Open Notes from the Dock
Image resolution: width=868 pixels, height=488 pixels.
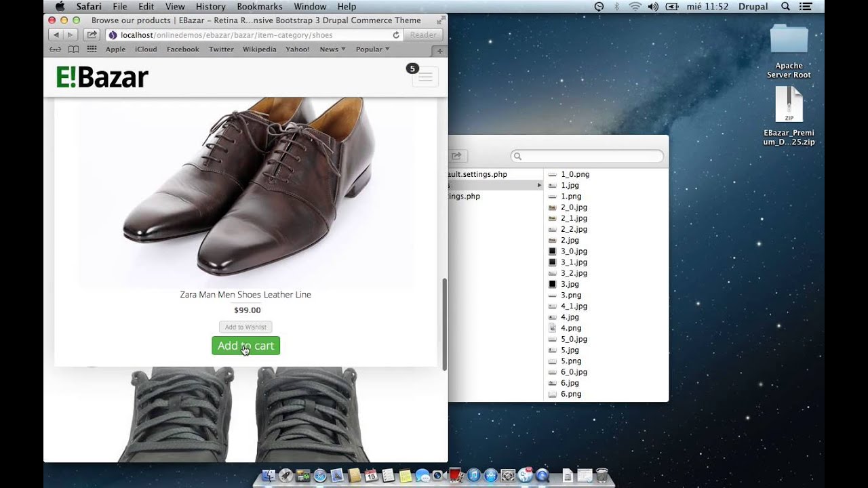[406, 476]
